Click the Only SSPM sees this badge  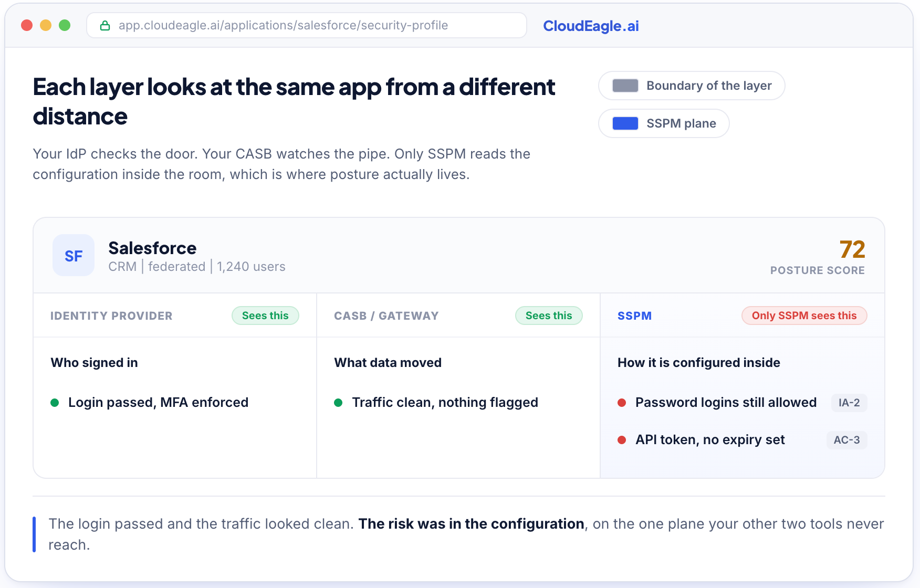(804, 316)
